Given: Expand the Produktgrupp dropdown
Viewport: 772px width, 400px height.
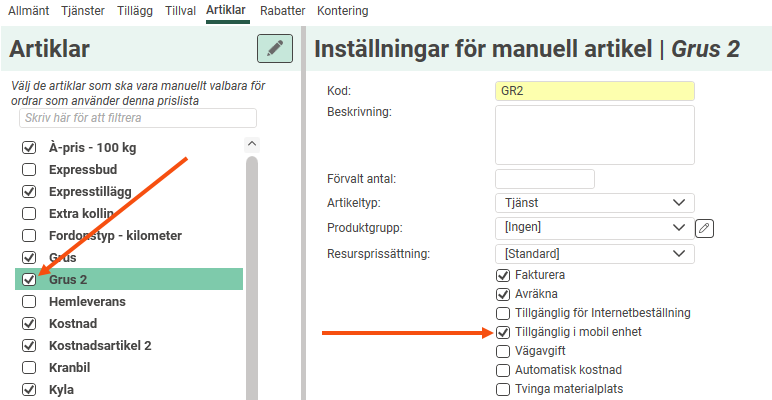Looking at the screenshot, I should 594,228.
